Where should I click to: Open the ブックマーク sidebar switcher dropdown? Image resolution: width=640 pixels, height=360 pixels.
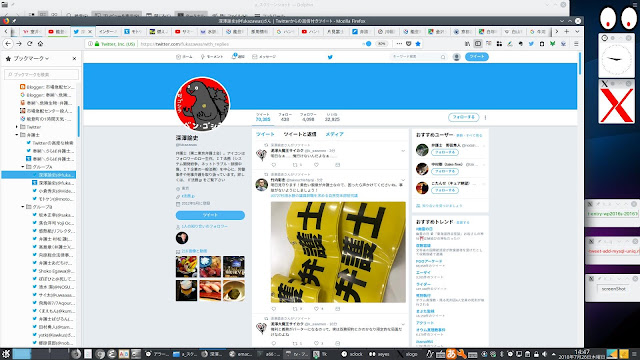(31, 59)
